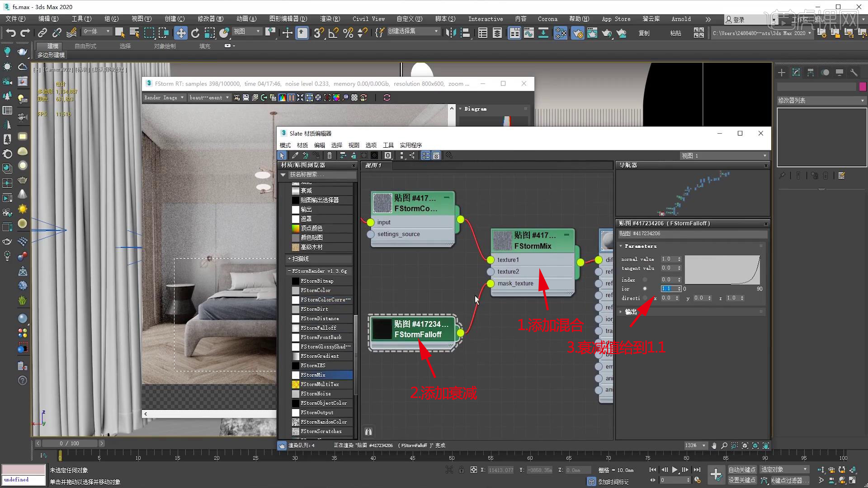This screenshot has height=488, width=868.
Task: Toggle the selection lock padlock near the status bar
Action: [x=461, y=470]
